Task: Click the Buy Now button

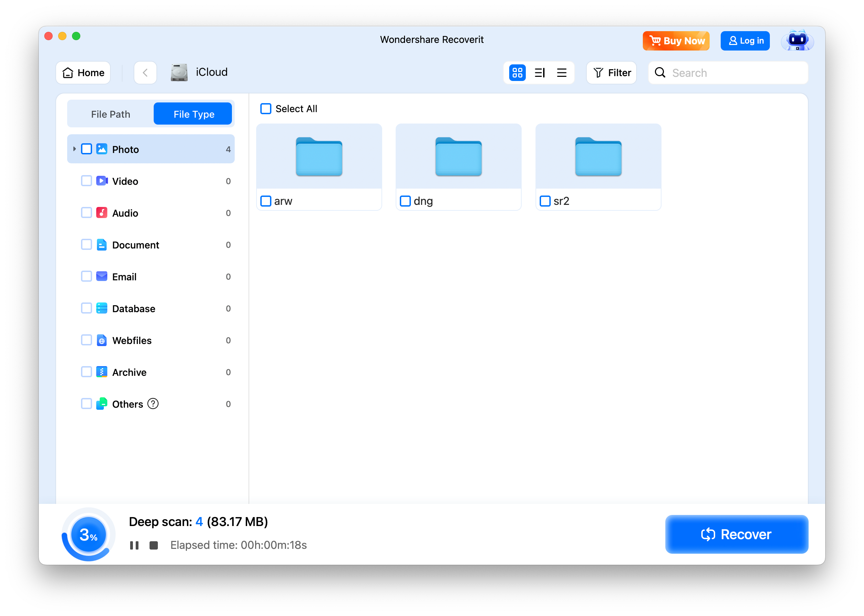Action: pos(676,40)
